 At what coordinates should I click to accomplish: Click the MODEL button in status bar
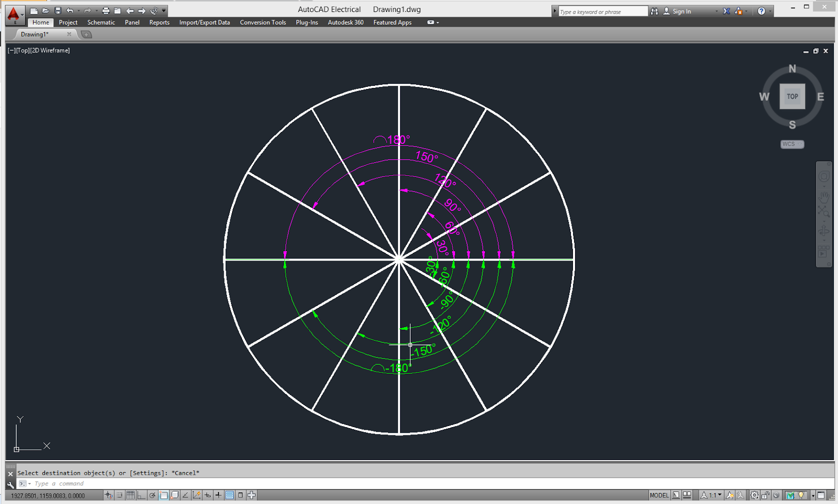click(x=659, y=495)
